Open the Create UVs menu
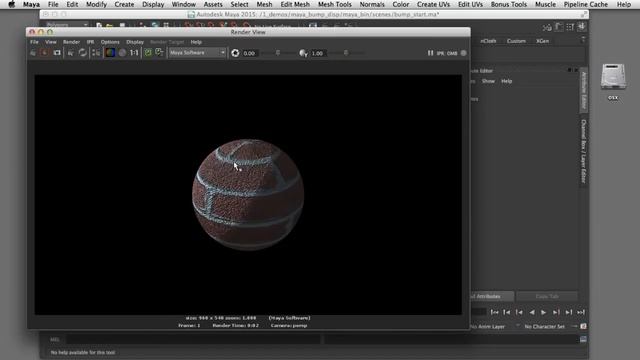The height and width of the screenshot is (360, 640). pyautogui.click(x=433, y=4)
